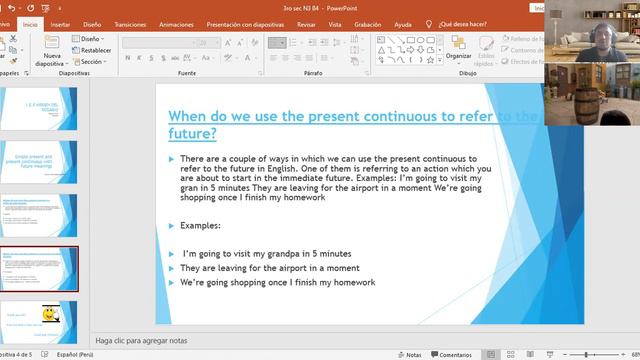Toggle the Comentarios pane from status bar
Image resolution: width=640 pixels, height=360 pixels.
(451, 355)
